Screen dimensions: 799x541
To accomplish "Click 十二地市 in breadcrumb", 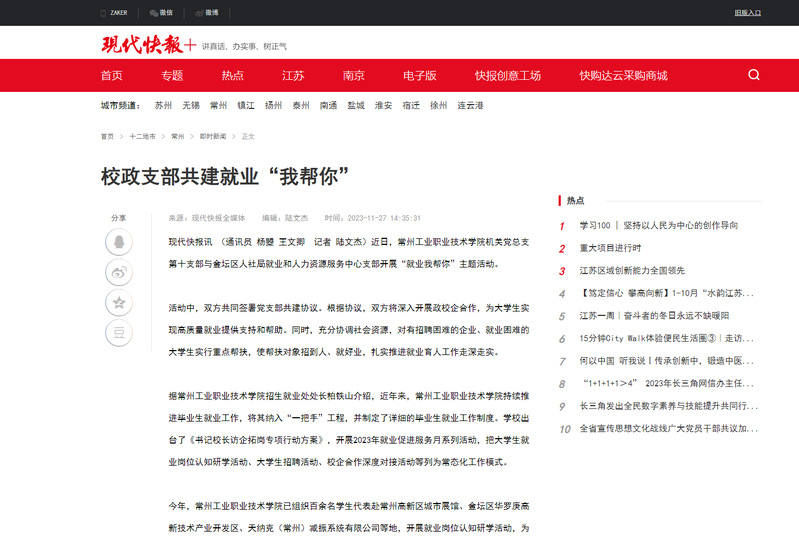I will tap(142, 136).
